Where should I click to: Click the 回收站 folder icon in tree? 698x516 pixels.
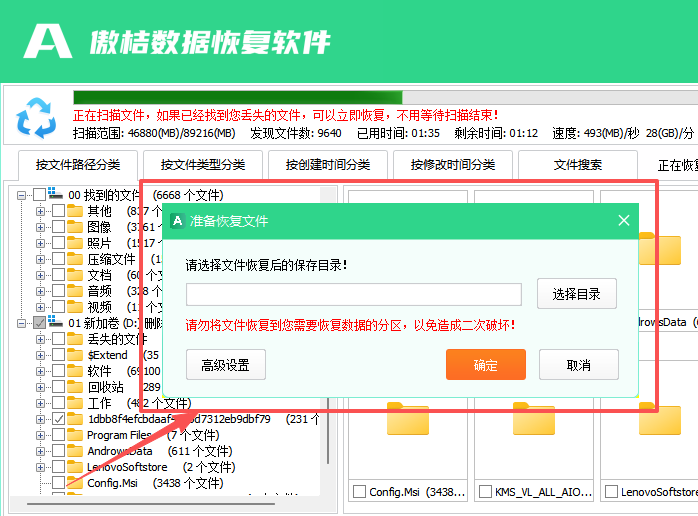(75, 387)
